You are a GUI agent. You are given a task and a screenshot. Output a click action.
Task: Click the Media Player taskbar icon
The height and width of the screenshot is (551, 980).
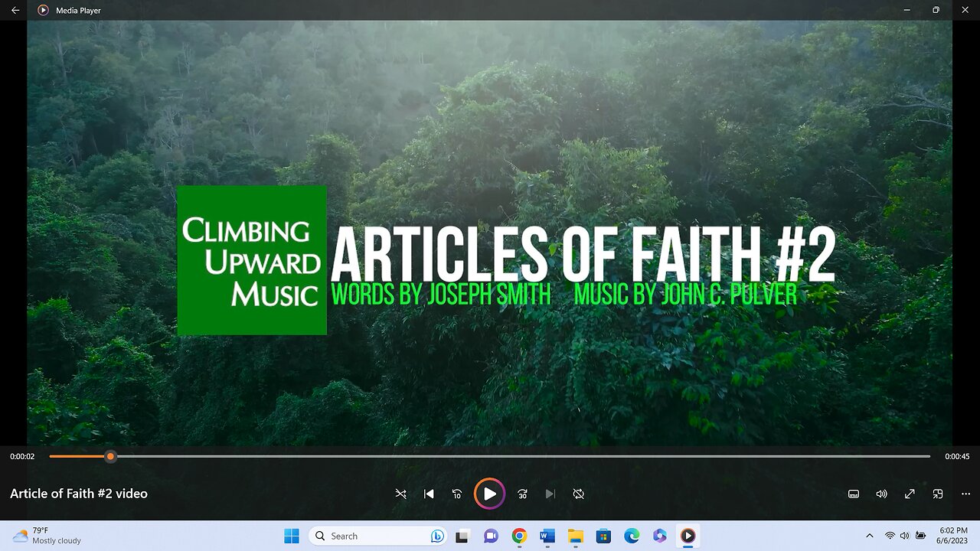688,536
